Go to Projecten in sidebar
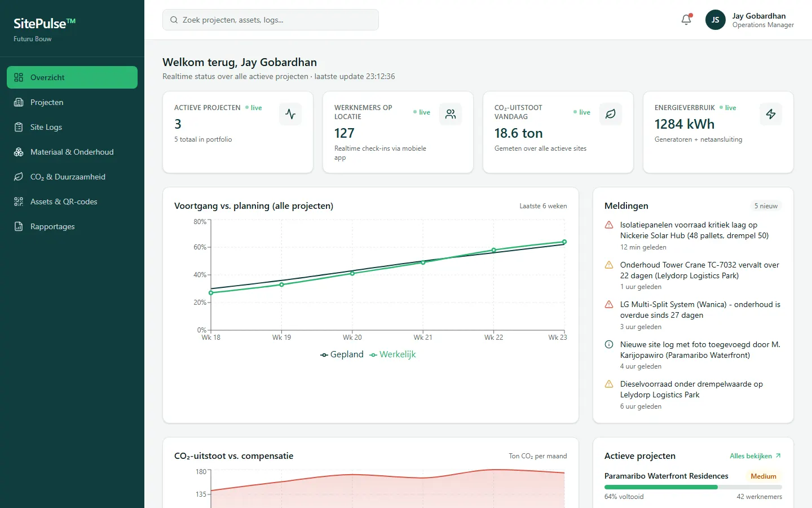The image size is (812, 508). pyautogui.click(x=72, y=102)
